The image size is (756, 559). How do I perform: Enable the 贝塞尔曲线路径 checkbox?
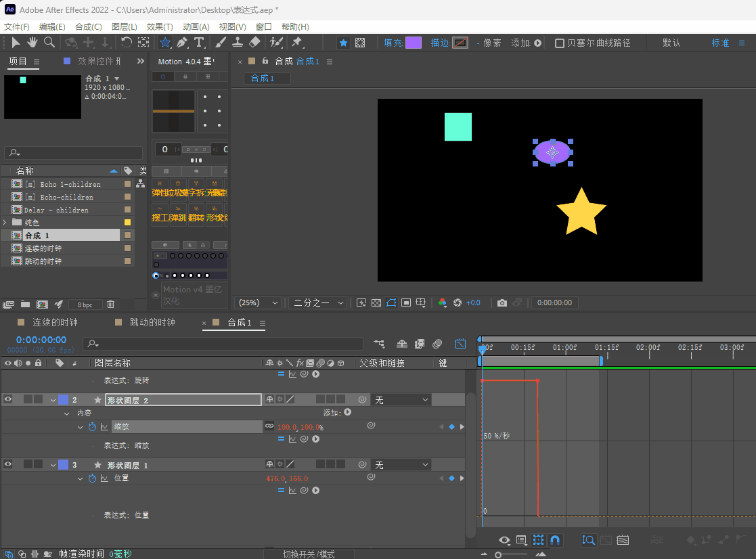[x=560, y=43]
